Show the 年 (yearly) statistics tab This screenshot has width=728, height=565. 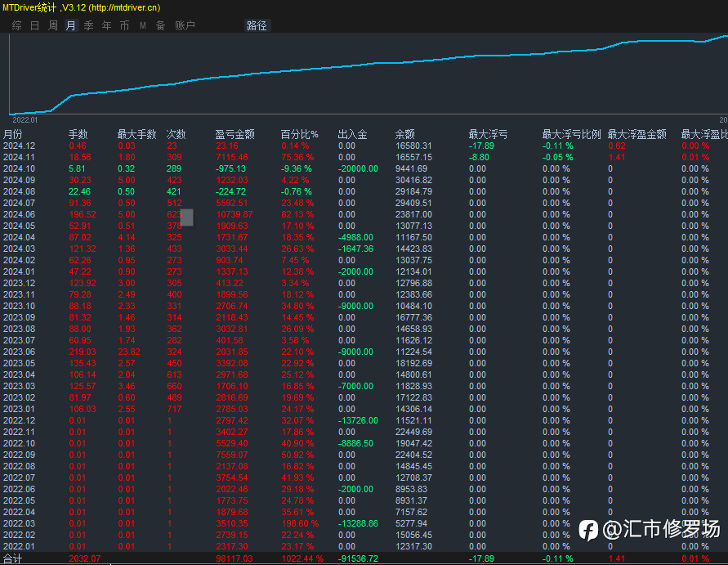click(x=106, y=25)
